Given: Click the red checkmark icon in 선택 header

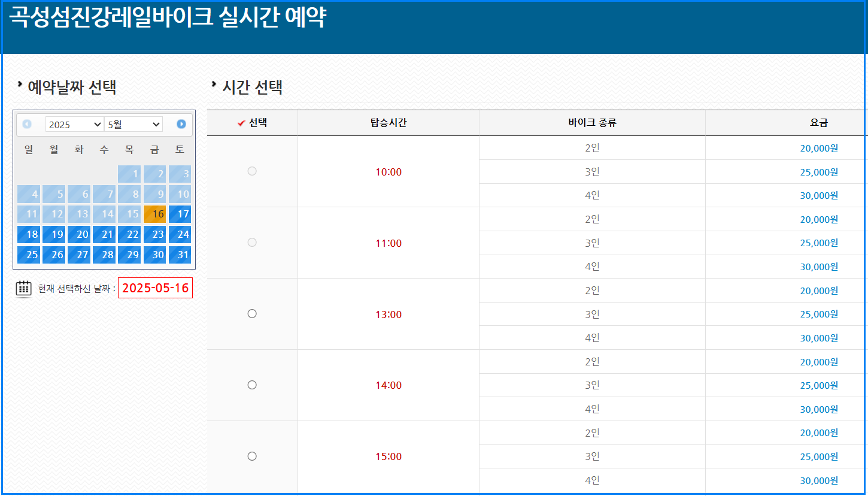Looking at the screenshot, I should click(239, 122).
